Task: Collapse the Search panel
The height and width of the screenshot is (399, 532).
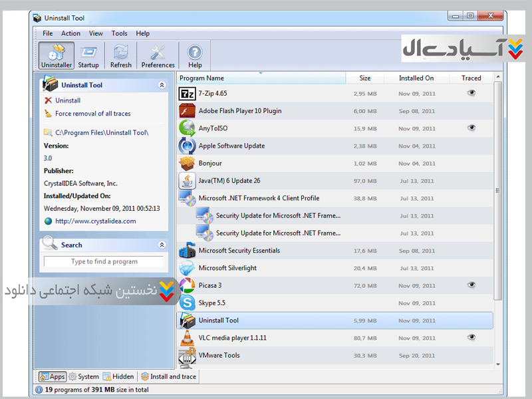Action: tap(162, 245)
